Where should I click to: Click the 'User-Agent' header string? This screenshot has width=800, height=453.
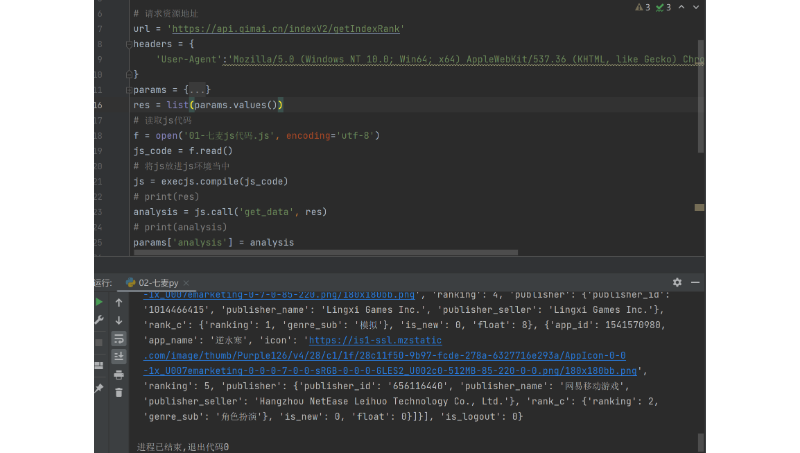[x=189, y=60]
